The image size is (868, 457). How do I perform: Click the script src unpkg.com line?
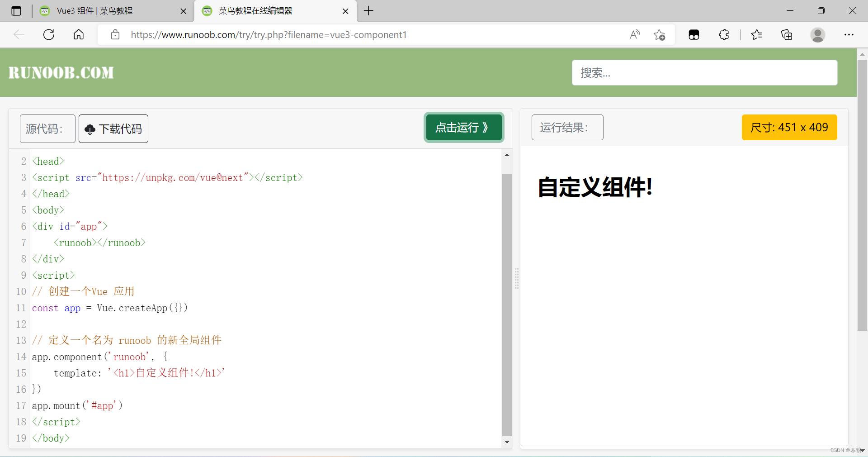tap(167, 177)
